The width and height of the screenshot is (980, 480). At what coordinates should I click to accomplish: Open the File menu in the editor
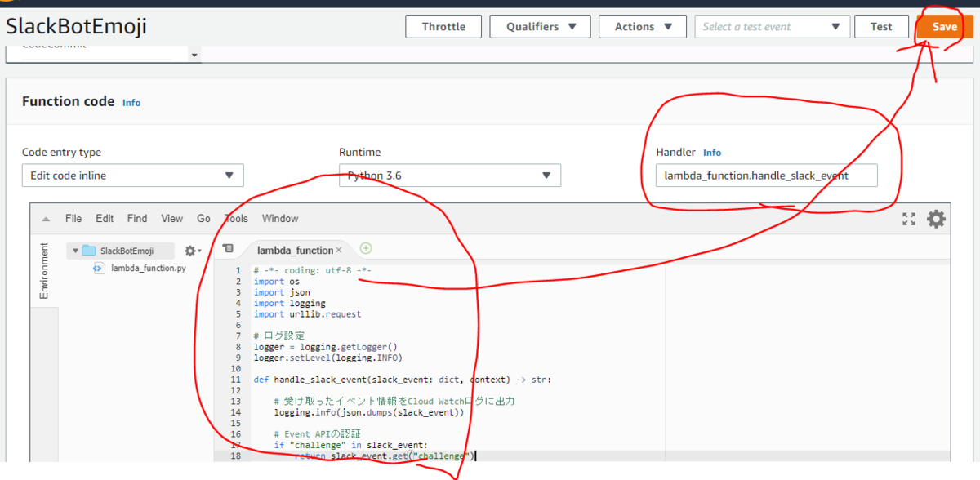73,218
